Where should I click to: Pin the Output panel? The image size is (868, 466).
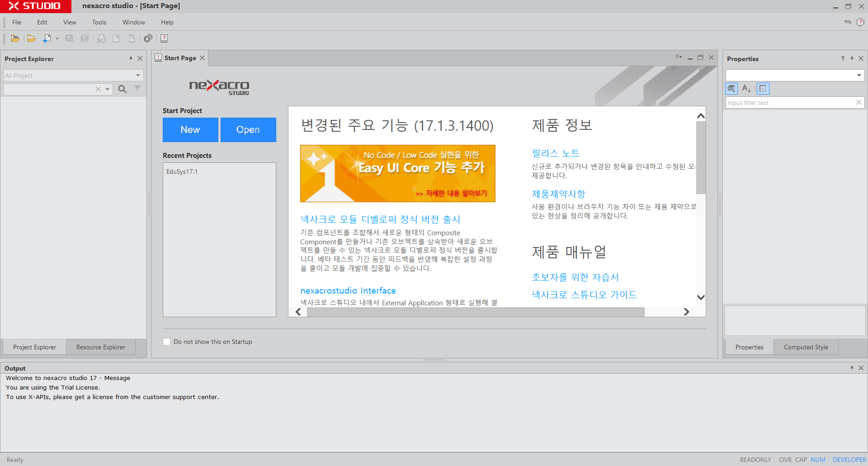852,368
